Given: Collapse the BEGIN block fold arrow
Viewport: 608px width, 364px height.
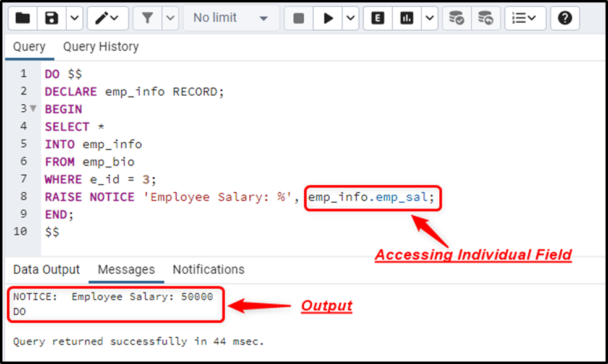Looking at the screenshot, I should click(x=33, y=108).
